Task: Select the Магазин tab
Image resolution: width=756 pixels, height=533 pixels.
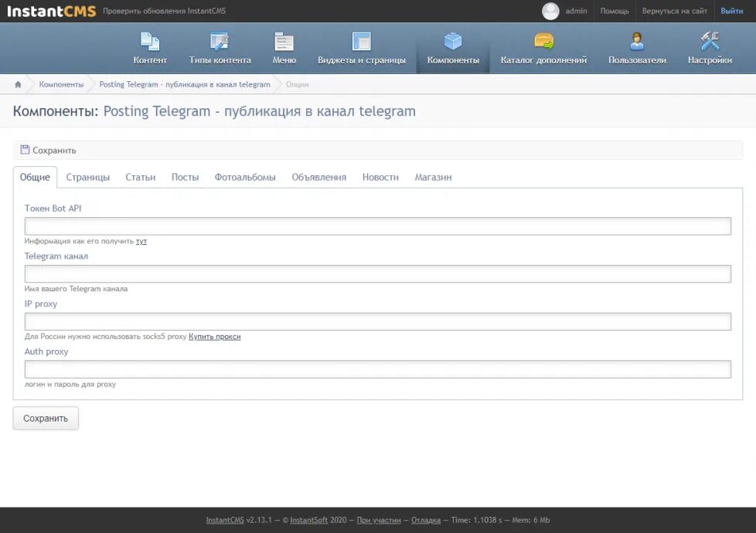Action: (x=433, y=178)
